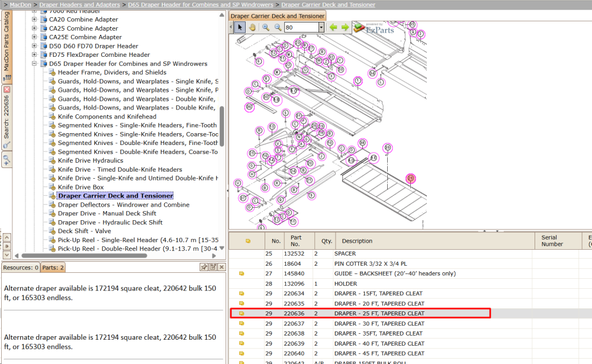Open Header Frame, Dividers, and Shields item
Screen dimensions: 592x364
pyautogui.click(x=112, y=72)
